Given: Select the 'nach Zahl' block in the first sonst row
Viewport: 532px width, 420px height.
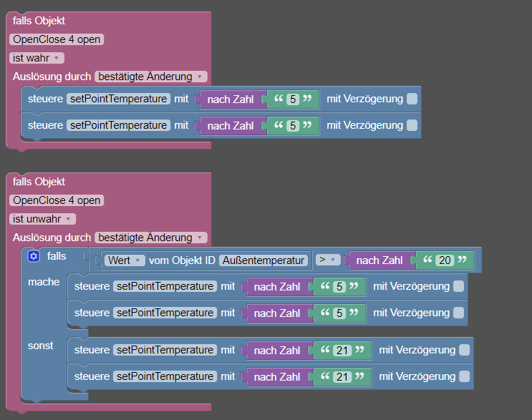Looking at the screenshot, I should click(277, 351).
